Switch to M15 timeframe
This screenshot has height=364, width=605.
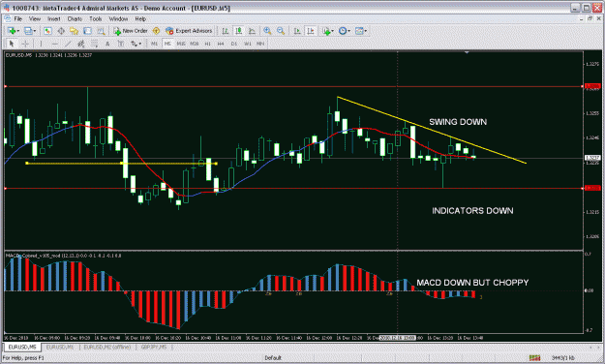181,44
